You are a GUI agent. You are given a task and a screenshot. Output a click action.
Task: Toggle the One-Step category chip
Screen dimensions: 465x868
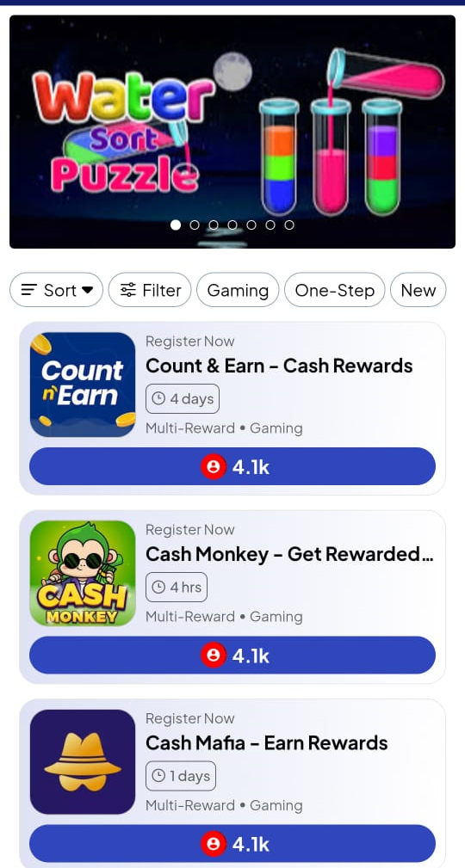(x=335, y=290)
